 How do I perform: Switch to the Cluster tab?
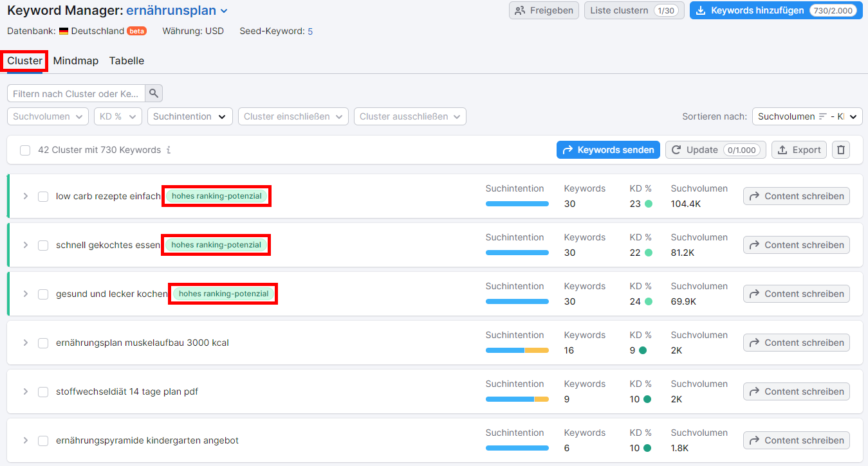click(x=24, y=61)
